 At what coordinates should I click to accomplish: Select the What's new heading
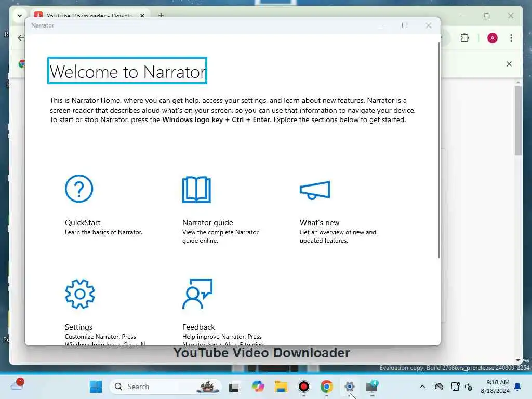pos(320,223)
